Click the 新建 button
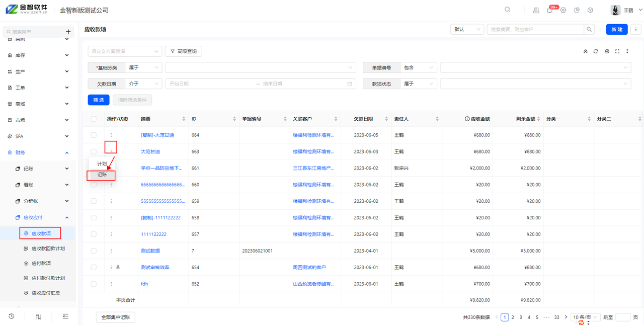 click(x=617, y=30)
